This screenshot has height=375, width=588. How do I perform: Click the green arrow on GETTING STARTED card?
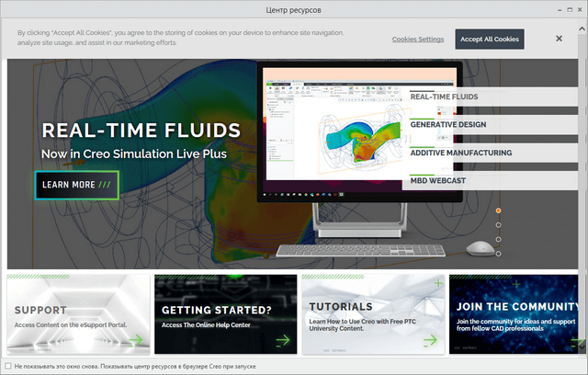pyautogui.click(x=283, y=340)
